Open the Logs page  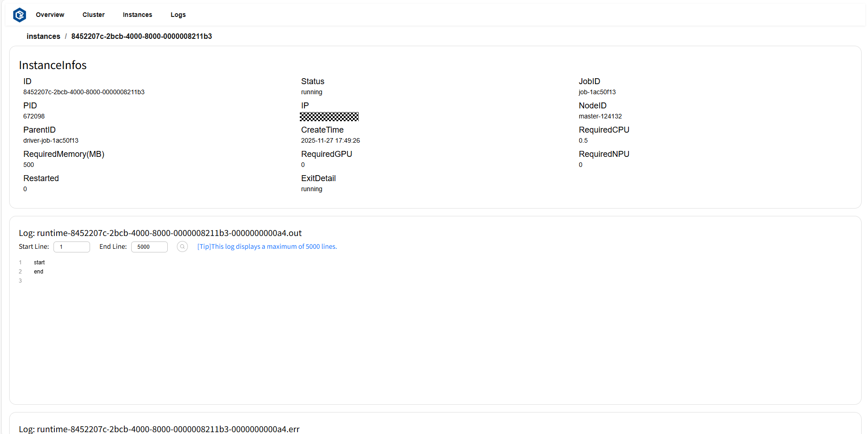(x=178, y=15)
